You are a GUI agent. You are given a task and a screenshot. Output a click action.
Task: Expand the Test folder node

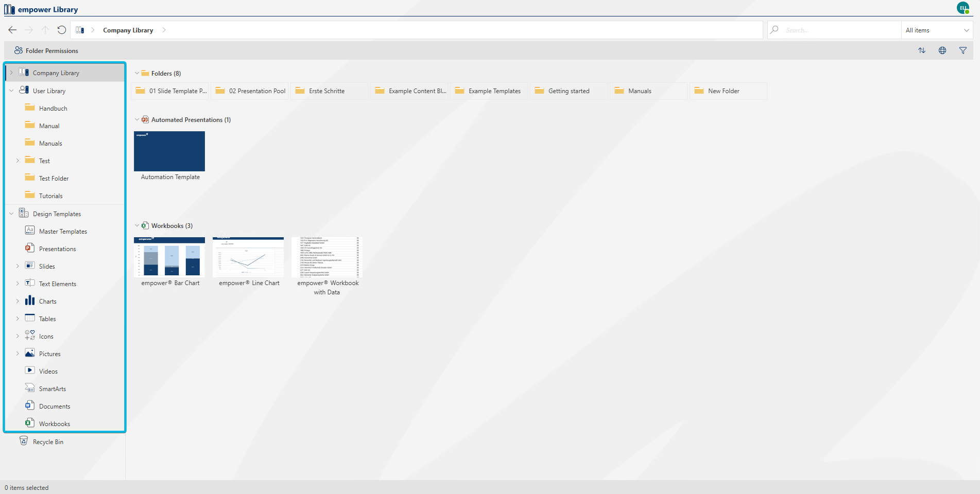(18, 161)
